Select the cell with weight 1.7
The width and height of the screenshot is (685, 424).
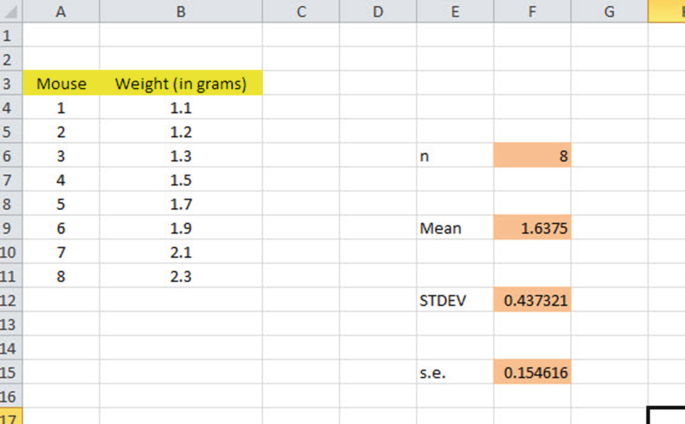tap(180, 205)
